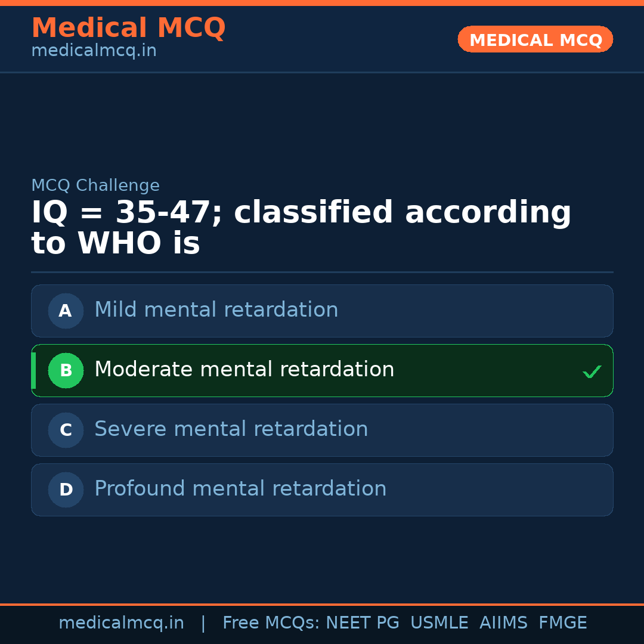Screen dimensions: 644x644
Task: Click the letter D circle icon
Action: 66,490
